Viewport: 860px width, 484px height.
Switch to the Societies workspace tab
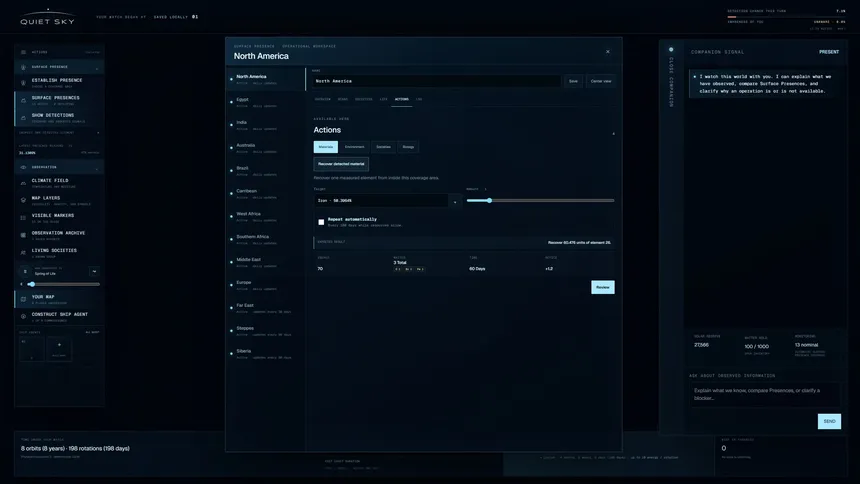click(x=364, y=99)
